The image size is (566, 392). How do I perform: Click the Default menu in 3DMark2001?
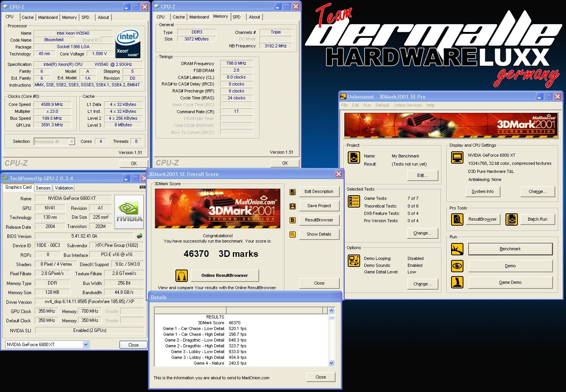pyautogui.click(x=382, y=105)
